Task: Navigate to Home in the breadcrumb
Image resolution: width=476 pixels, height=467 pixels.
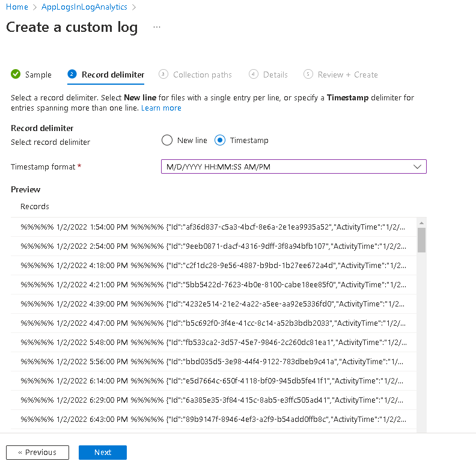Action: coord(17,7)
